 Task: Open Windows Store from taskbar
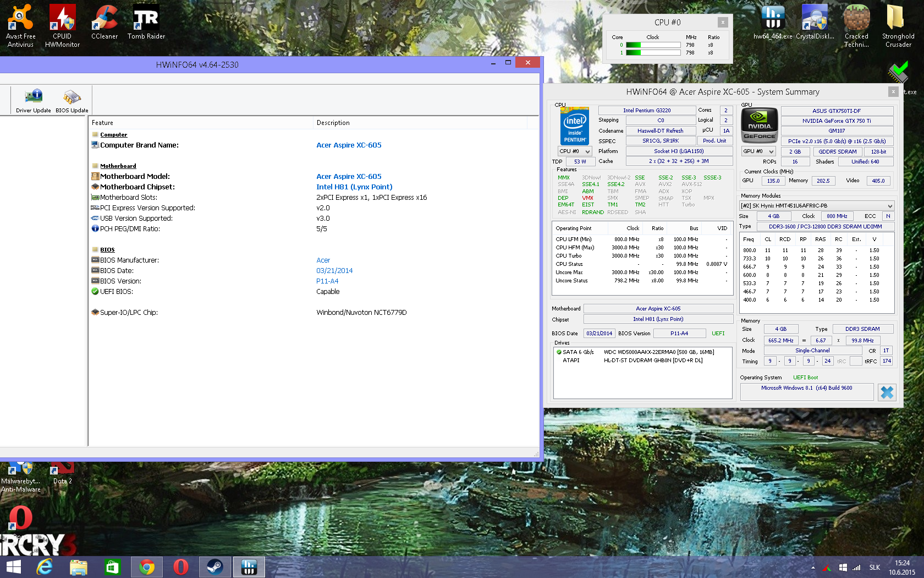(x=112, y=567)
